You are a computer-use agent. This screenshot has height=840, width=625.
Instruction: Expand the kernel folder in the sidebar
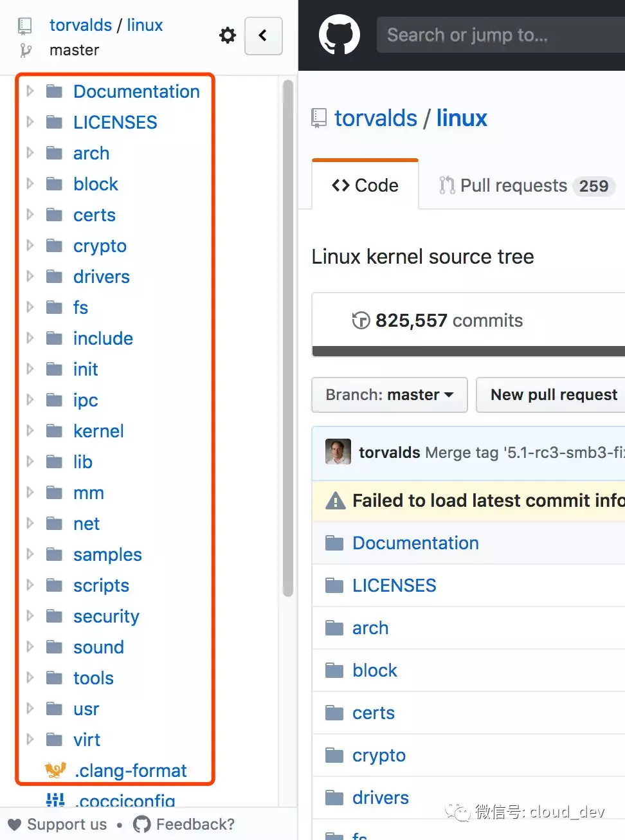click(x=30, y=431)
